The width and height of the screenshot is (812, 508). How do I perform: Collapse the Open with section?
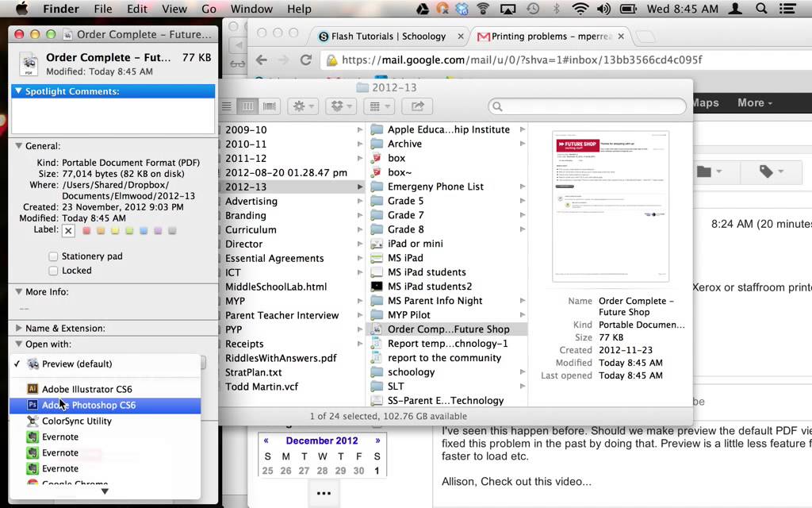click(19, 344)
